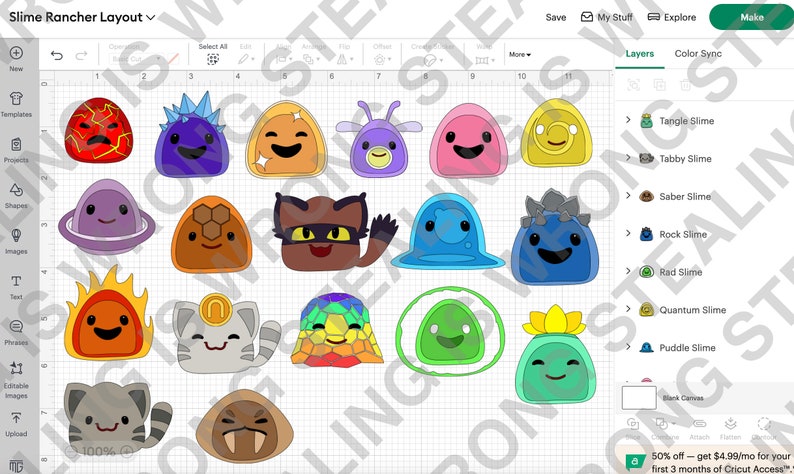
Task: Zoom out with the minus button
Action: [x=71, y=451]
